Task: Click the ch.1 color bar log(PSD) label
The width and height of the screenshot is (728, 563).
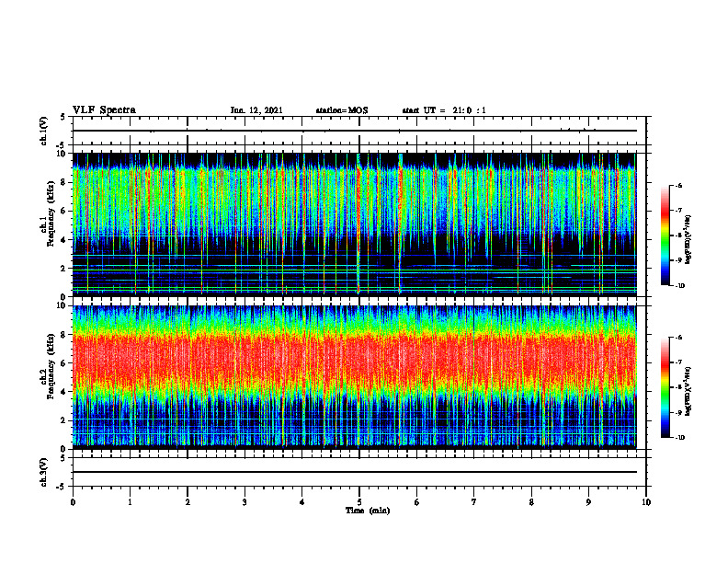Action: coord(688,240)
